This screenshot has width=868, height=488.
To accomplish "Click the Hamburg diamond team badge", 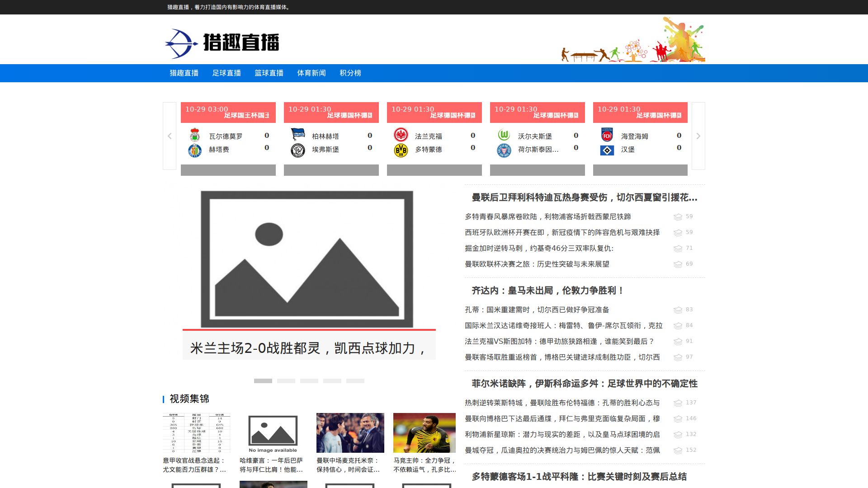I will click(x=607, y=150).
